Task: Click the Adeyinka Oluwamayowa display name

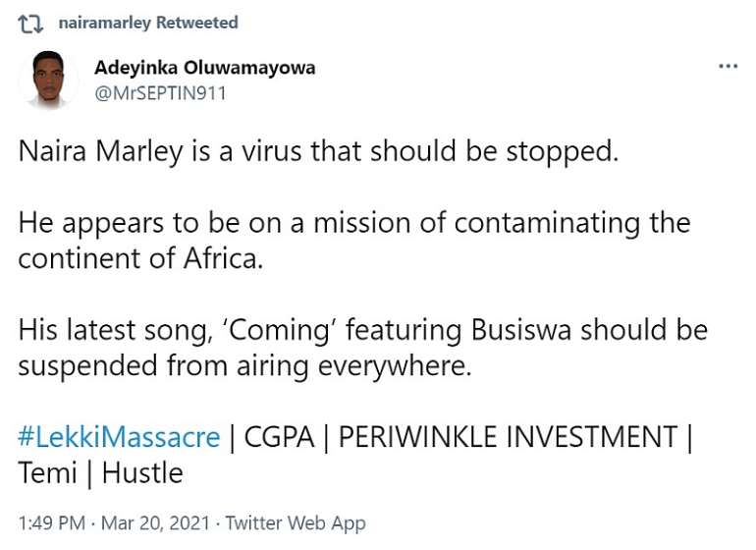Action: [x=205, y=68]
